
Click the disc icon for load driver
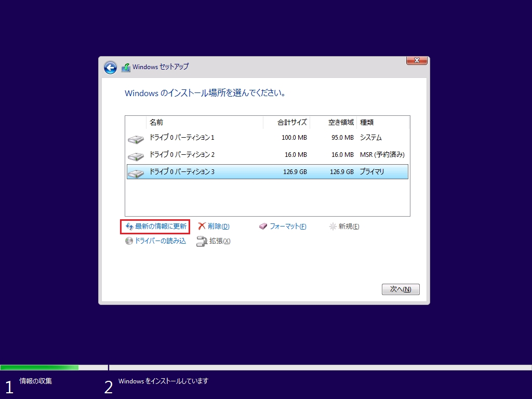(129, 241)
